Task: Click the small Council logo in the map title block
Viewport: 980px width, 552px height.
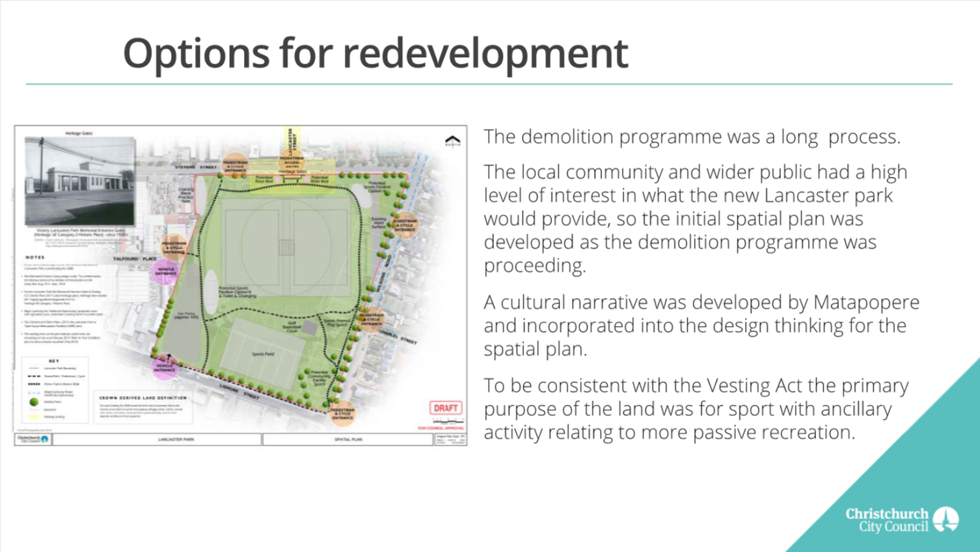Action: 33,439
